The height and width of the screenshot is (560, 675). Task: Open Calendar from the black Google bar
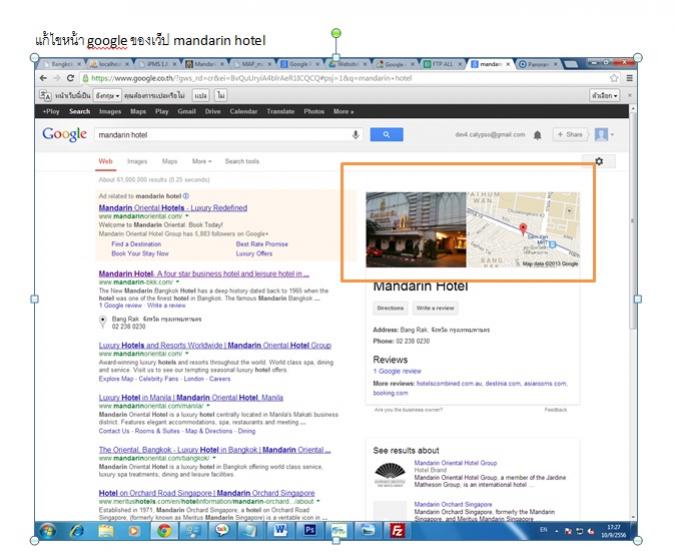pos(243,111)
